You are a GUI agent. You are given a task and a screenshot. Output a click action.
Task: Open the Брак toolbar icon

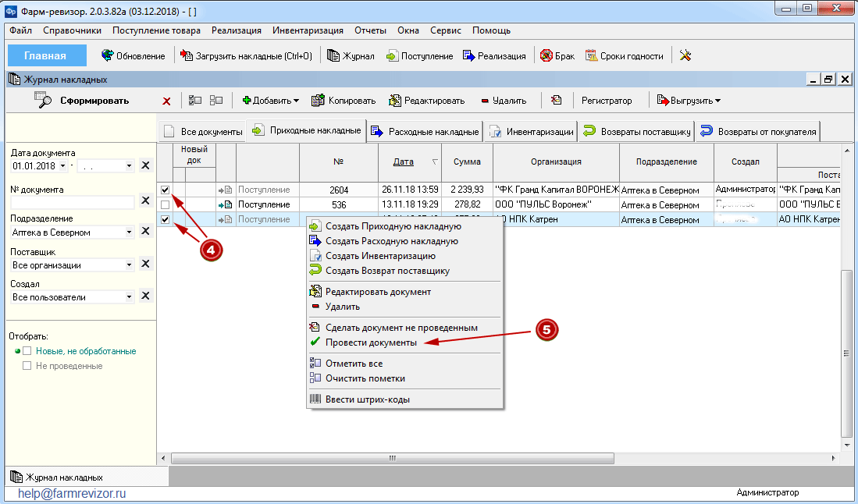[x=546, y=55]
